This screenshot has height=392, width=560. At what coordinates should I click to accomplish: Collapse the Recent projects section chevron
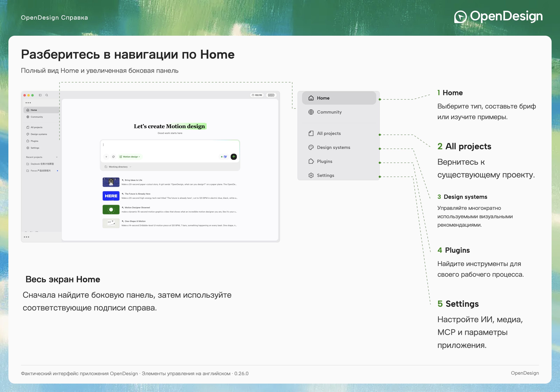pyautogui.click(x=57, y=157)
